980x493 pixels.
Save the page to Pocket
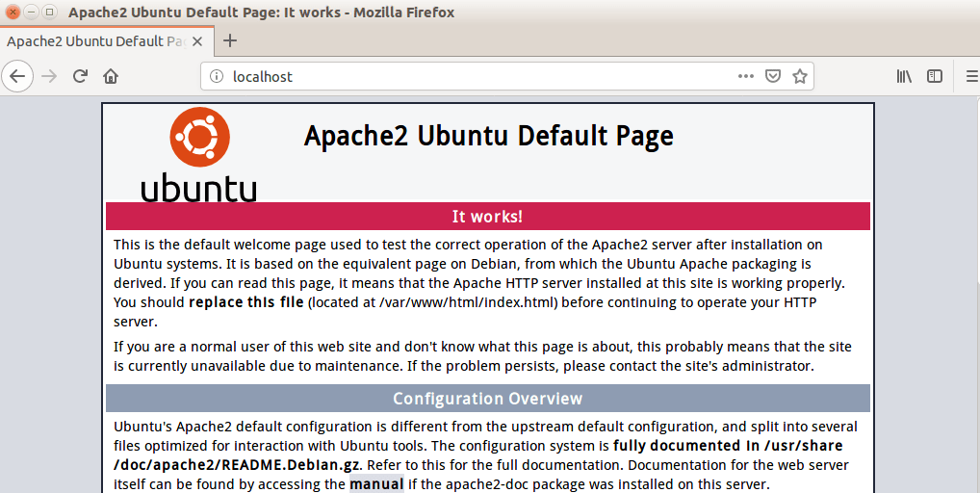[x=773, y=77]
